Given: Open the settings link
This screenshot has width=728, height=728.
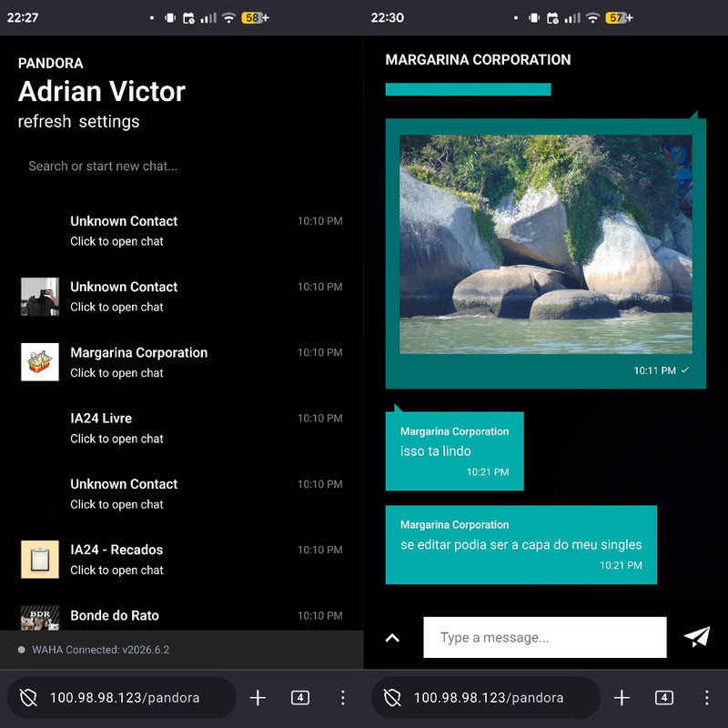Looking at the screenshot, I should [109, 122].
